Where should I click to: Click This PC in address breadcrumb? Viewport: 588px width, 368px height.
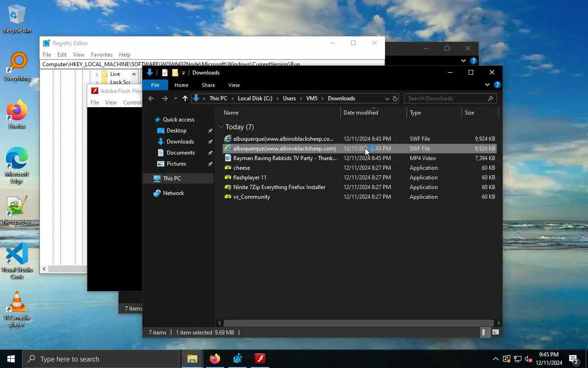(x=218, y=98)
